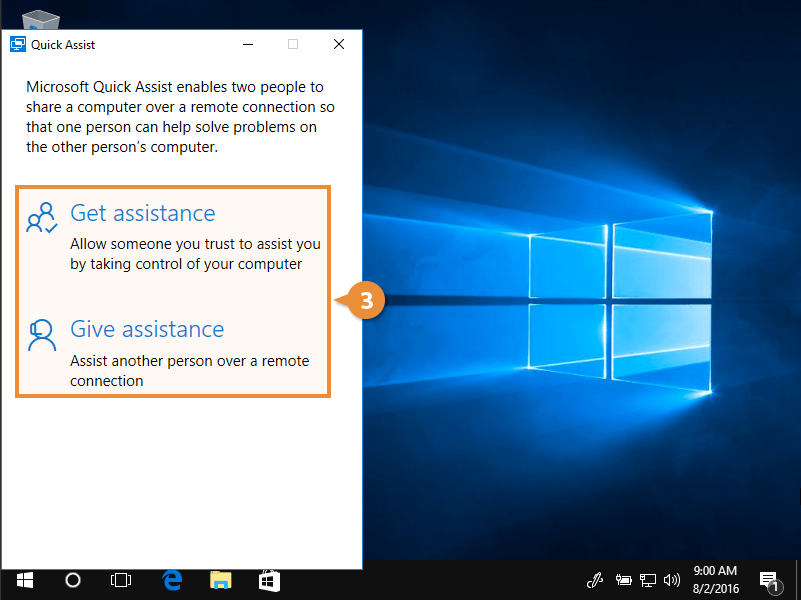801x600 pixels.
Task: Click the 'Assist another person' description text
Action: pos(190,371)
